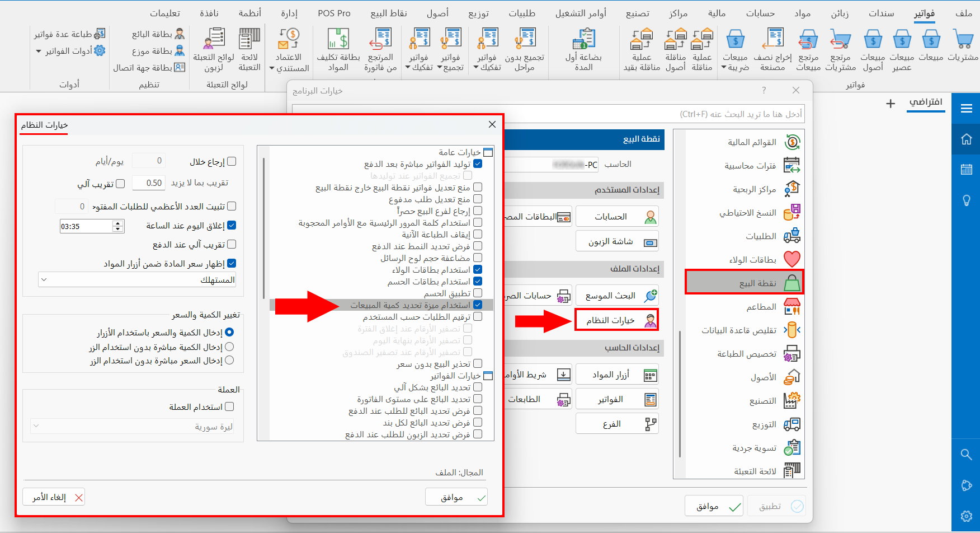The height and width of the screenshot is (533, 980).
Task: Switch to the افتراضي tab
Action: pos(926,104)
